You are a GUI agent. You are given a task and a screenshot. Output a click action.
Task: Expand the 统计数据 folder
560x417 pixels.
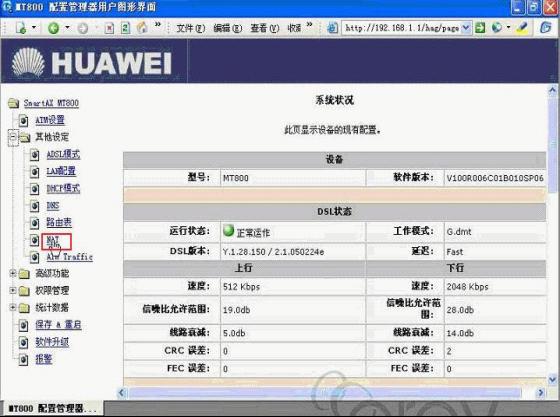tap(13, 307)
